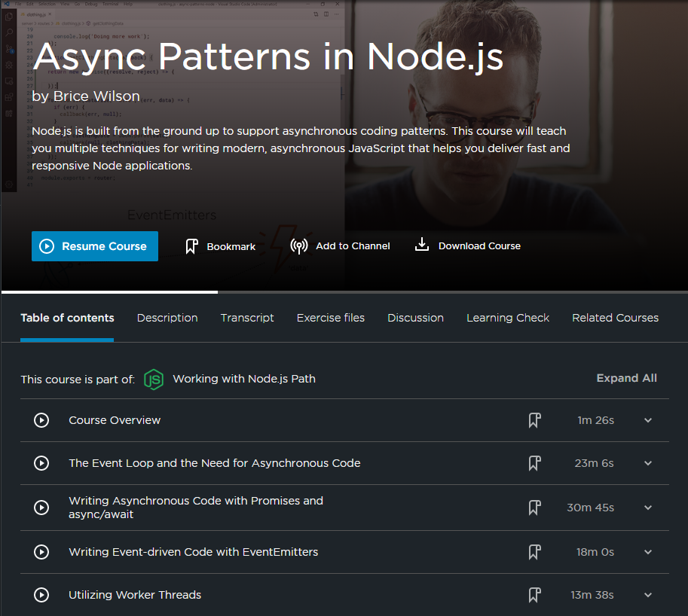Expand the EventEmitters module chevron
Viewport: 688px width, 616px height.
coord(648,551)
